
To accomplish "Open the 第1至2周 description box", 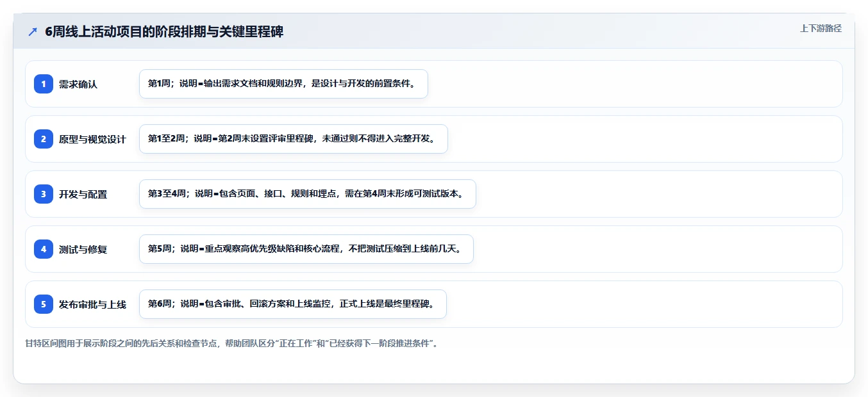I will click(x=293, y=139).
